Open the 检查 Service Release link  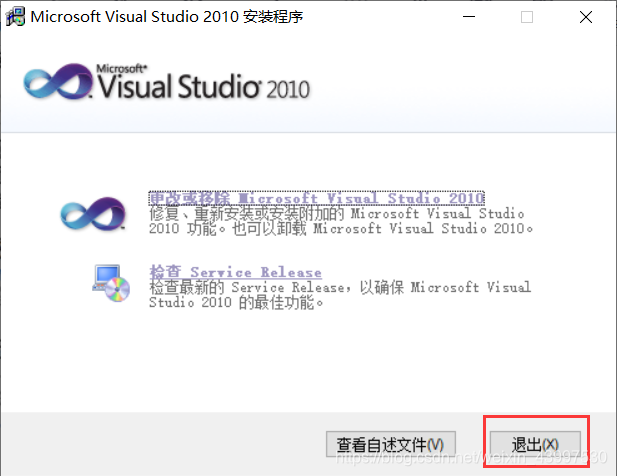pos(235,272)
